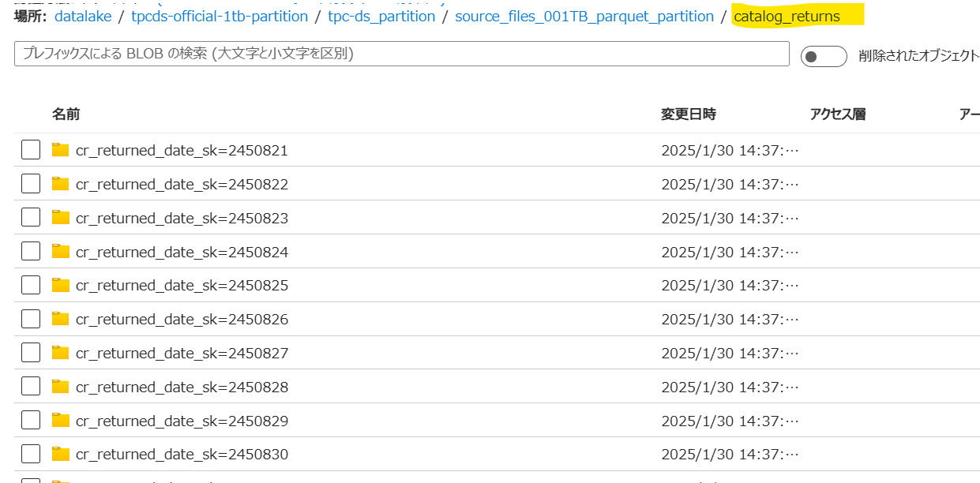Sort by the 名前 column header
This screenshot has width=980, height=483.
[x=66, y=114]
